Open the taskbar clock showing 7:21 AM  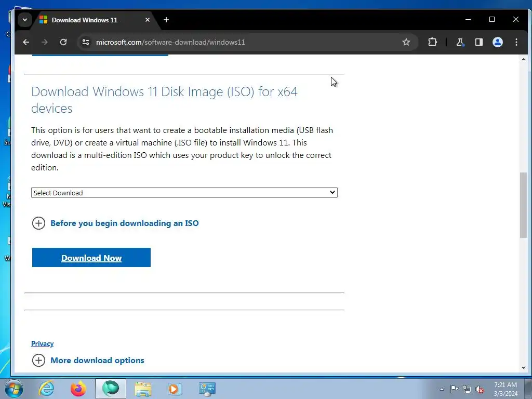click(506, 389)
